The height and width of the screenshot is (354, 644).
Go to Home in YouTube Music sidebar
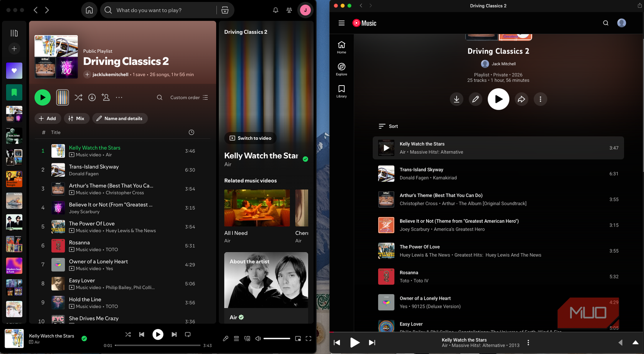coord(342,47)
